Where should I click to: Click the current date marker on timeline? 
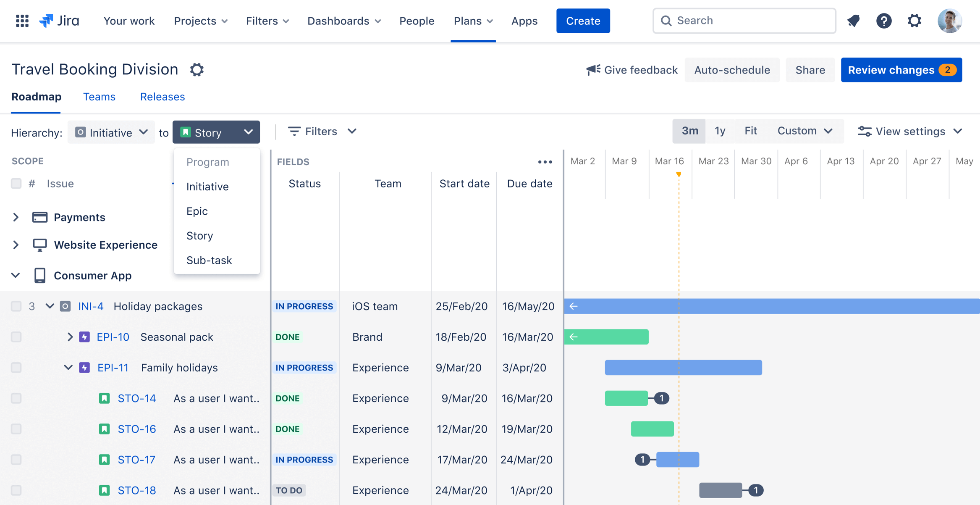[x=679, y=174]
